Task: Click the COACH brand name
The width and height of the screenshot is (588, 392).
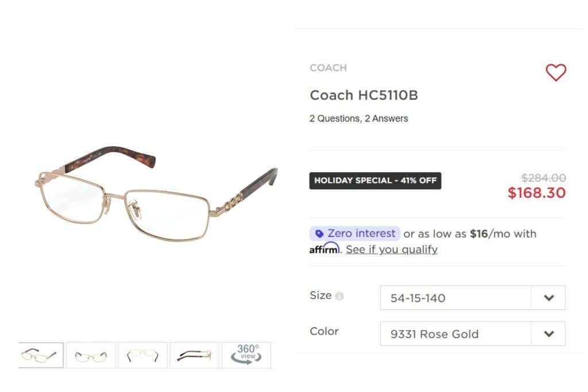Action: 328,68
